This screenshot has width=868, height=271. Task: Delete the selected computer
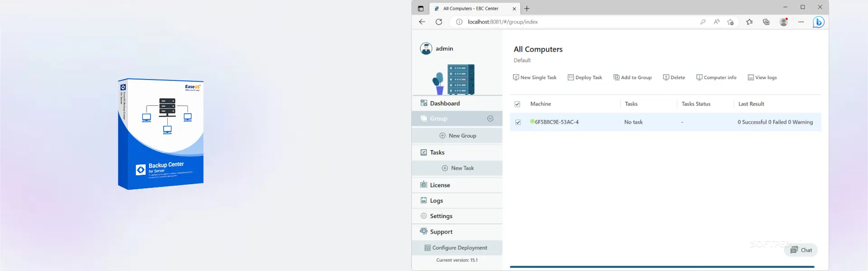[674, 78]
